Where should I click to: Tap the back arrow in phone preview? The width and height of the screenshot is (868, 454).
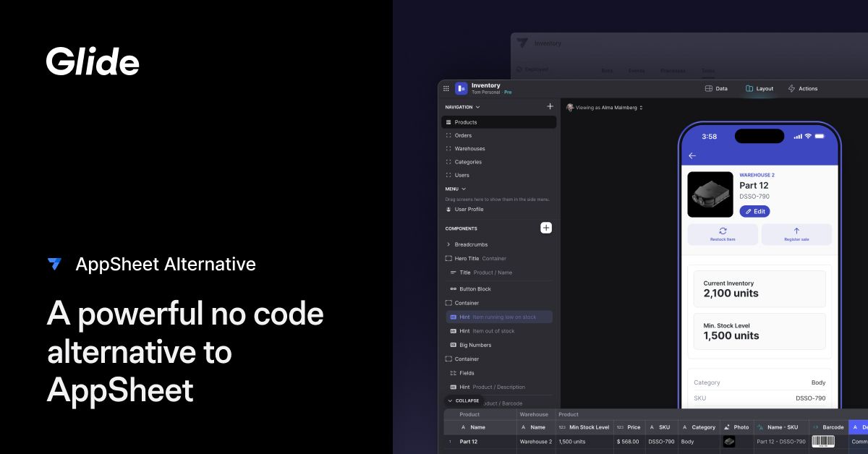[x=692, y=155]
